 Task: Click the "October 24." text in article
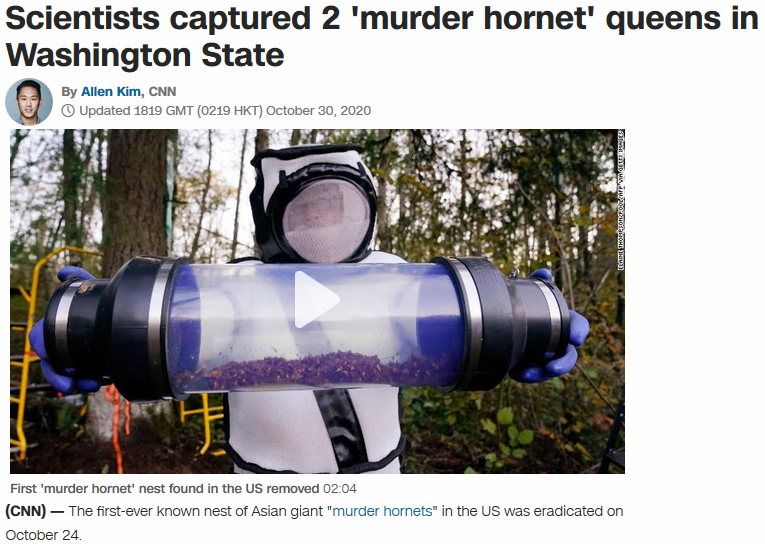click(43, 535)
